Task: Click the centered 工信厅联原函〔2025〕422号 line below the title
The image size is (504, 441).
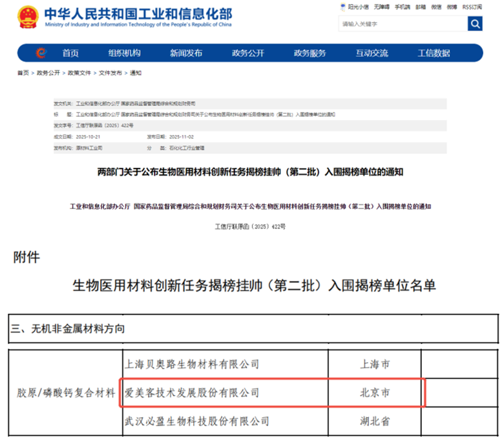Action: click(x=251, y=227)
